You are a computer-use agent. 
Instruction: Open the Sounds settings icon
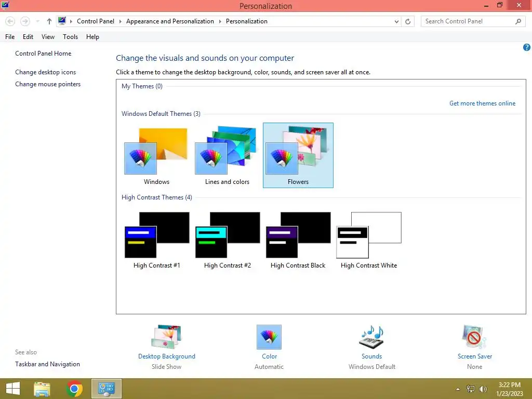[x=371, y=337]
